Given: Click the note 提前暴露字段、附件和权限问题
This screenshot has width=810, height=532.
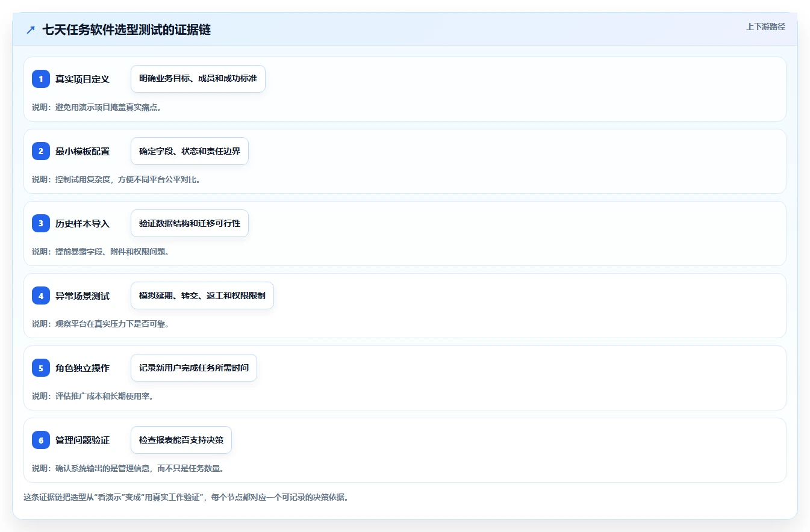Looking at the screenshot, I should coord(101,252).
